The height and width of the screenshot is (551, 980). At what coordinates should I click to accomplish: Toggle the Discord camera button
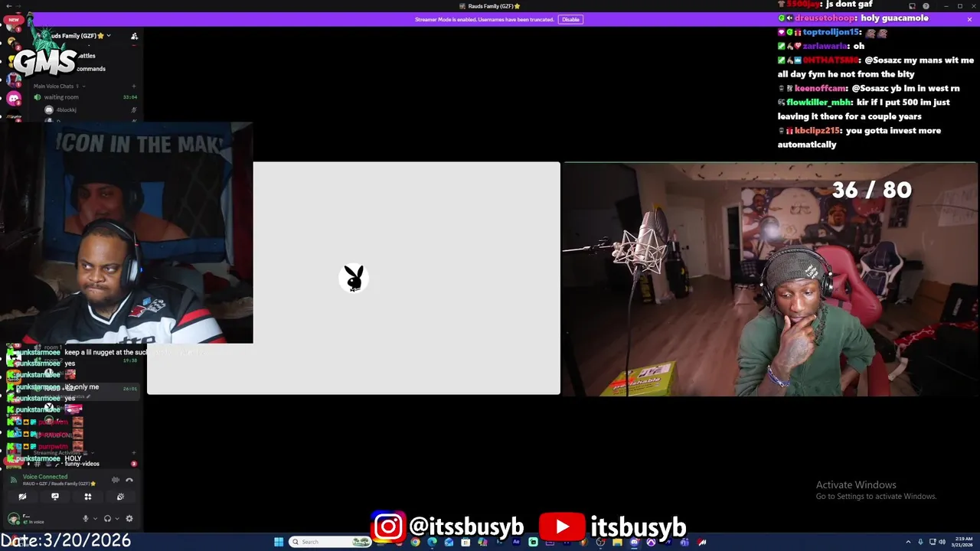(x=22, y=497)
